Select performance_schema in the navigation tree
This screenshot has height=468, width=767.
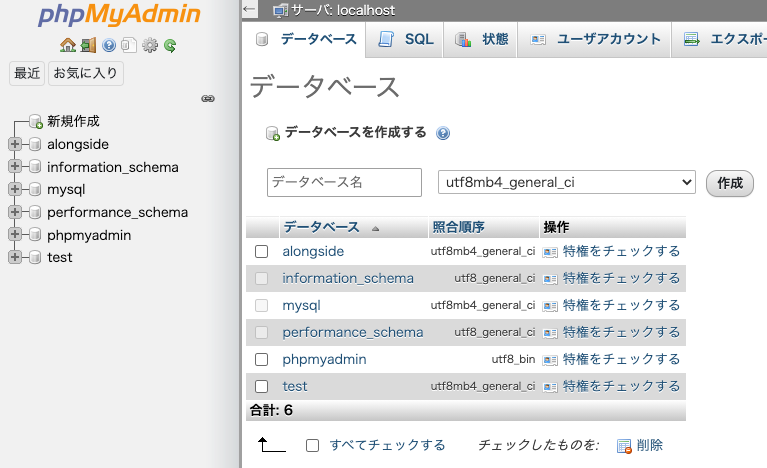click(117, 212)
